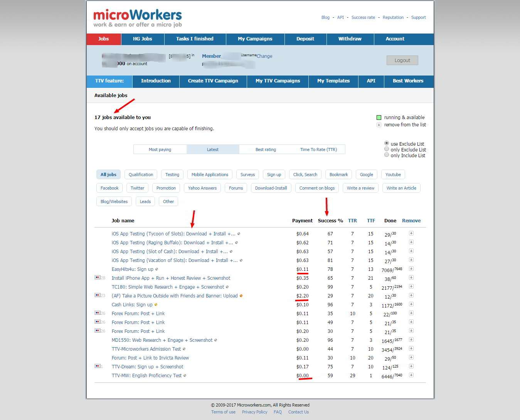The width and height of the screenshot is (520, 420).
Task: Open Contact Us footer link
Action: [x=298, y=412]
